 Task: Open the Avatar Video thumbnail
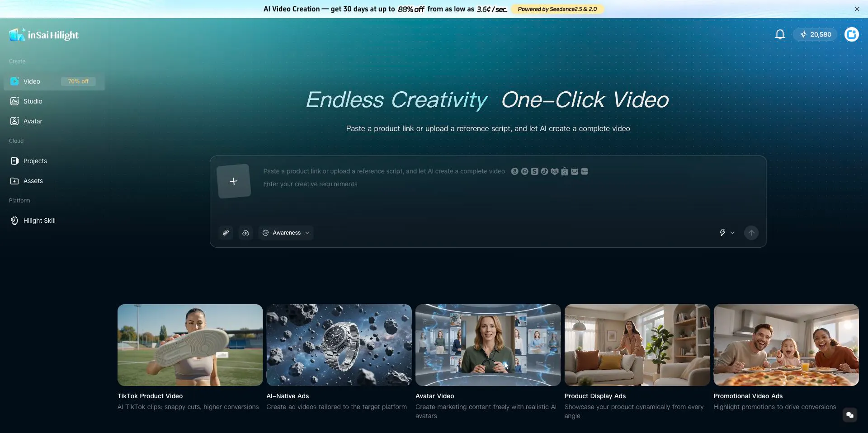tap(488, 345)
